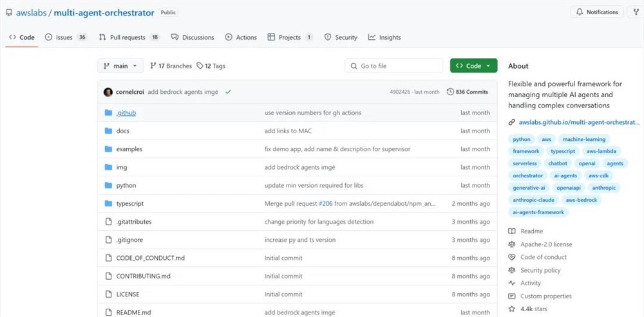Image resolution: width=644 pixels, height=317 pixels.
Task: Click the cornelcroi avatar thumbnail
Action: pyautogui.click(x=108, y=92)
